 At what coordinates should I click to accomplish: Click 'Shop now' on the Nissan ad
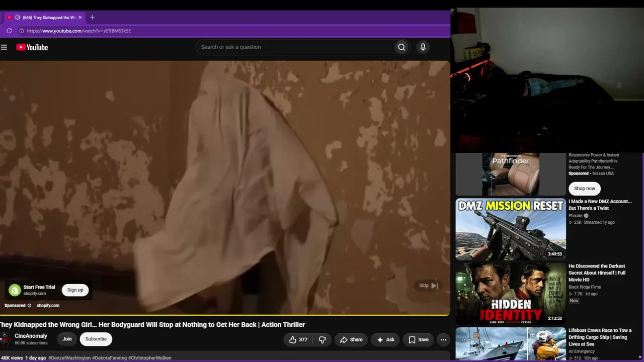tap(585, 189)
